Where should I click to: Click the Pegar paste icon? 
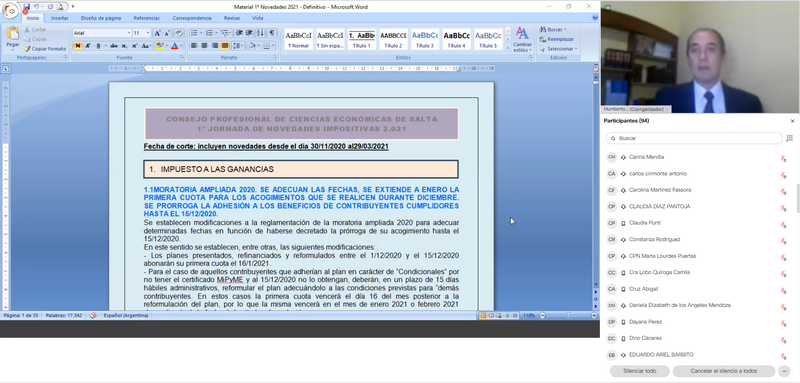point(13,34)
